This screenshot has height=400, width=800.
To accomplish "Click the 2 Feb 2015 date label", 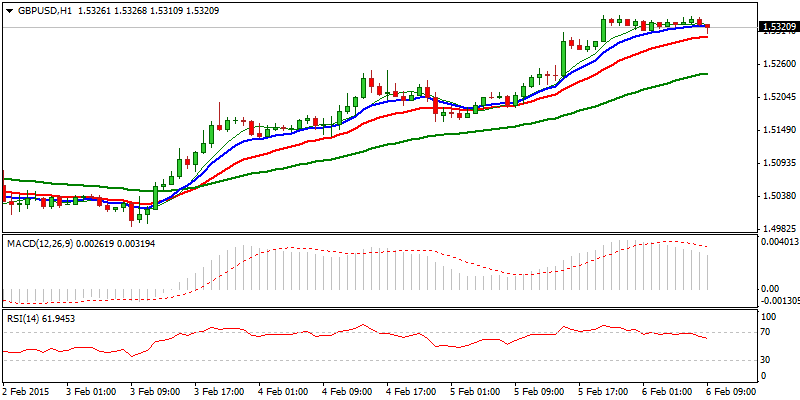I will pyautogui.click(x=26, y=390).
